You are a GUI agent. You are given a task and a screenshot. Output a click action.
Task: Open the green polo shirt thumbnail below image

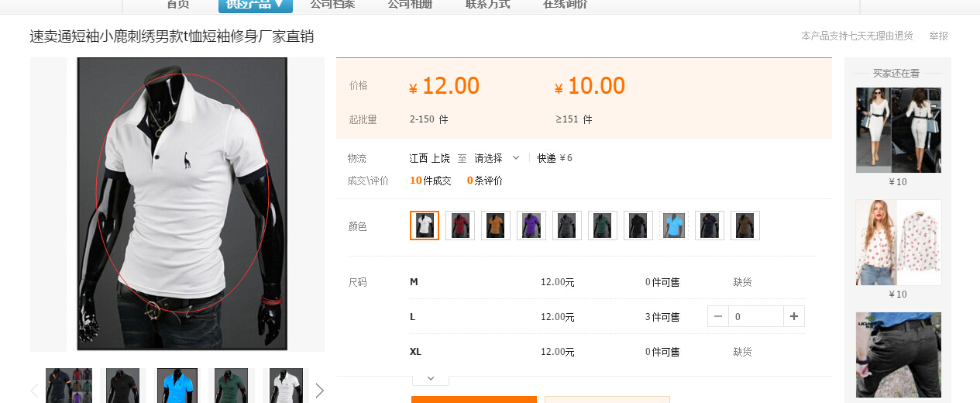click(x=231, y=385)
